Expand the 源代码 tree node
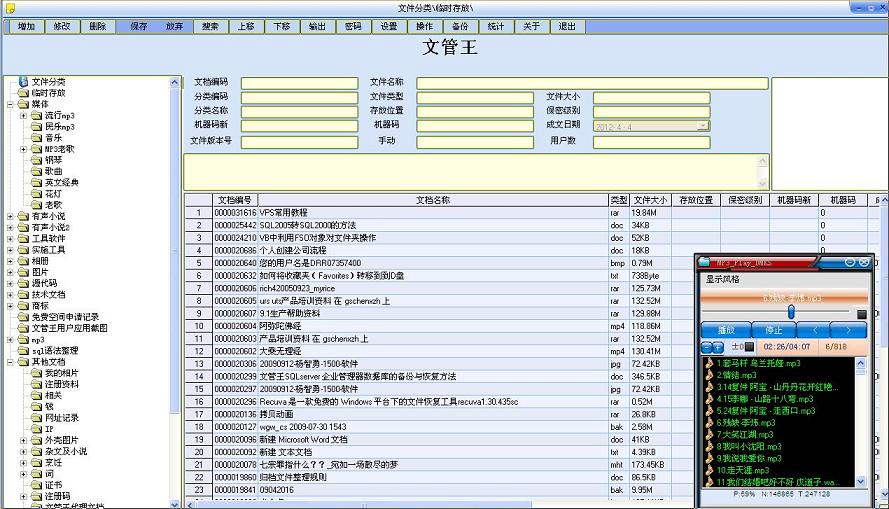The image size is (889, 509). point(10,283)
